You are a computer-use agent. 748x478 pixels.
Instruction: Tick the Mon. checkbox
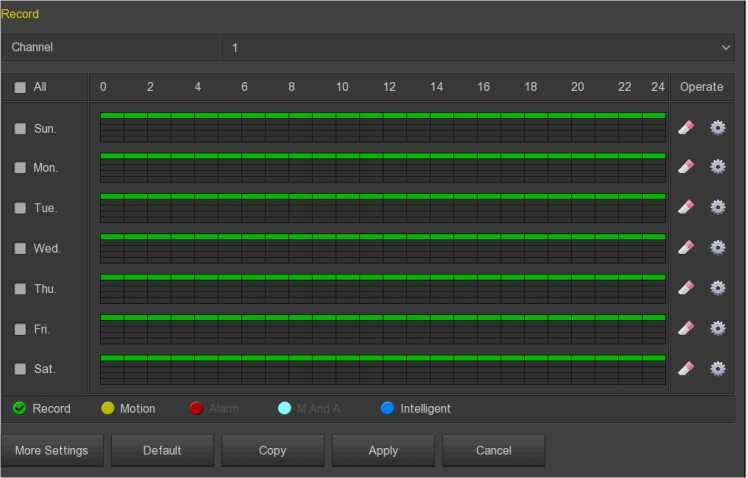[20, 168]
